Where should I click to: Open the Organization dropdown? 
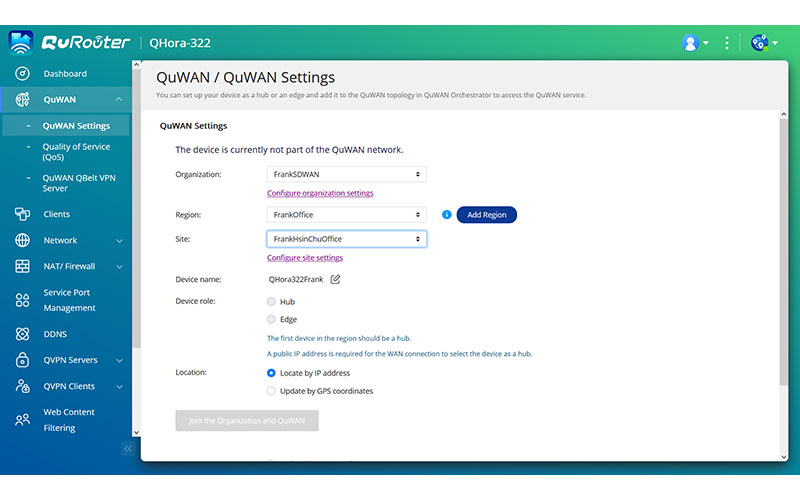[x=346, y=174]
